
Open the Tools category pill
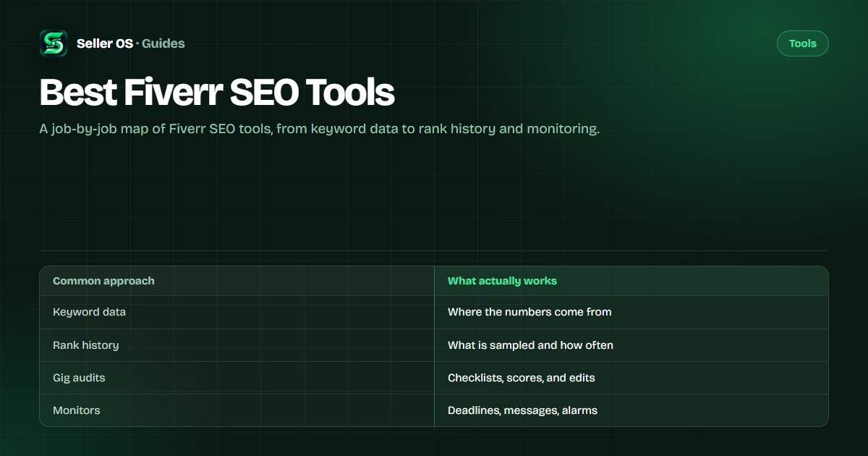(x=802, y=43)
